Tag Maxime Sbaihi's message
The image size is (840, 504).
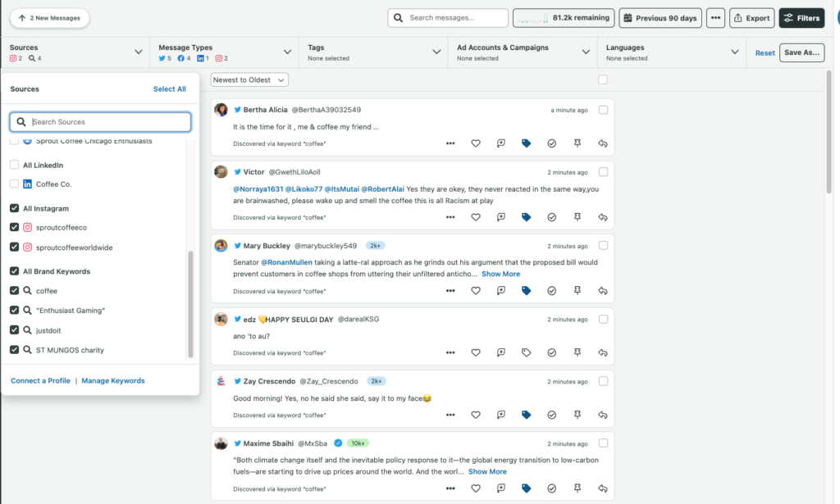coord(526,488)
